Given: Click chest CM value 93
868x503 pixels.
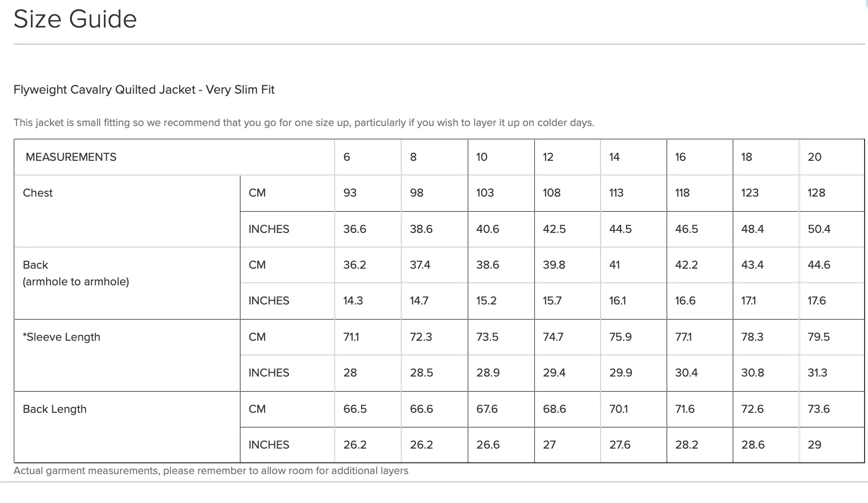Looking at the screenshot, I should click(350, 193).
